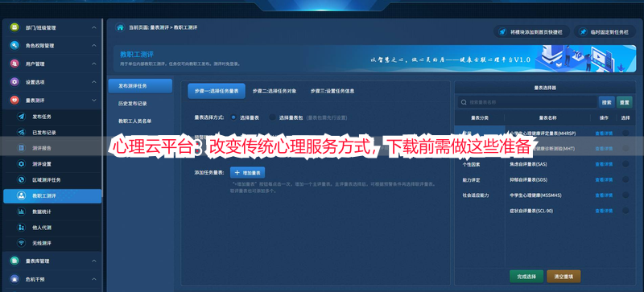644x292 pixels.
Task: Open 查看详情 for the MHRSP scale
Action: tap(604, 133)
